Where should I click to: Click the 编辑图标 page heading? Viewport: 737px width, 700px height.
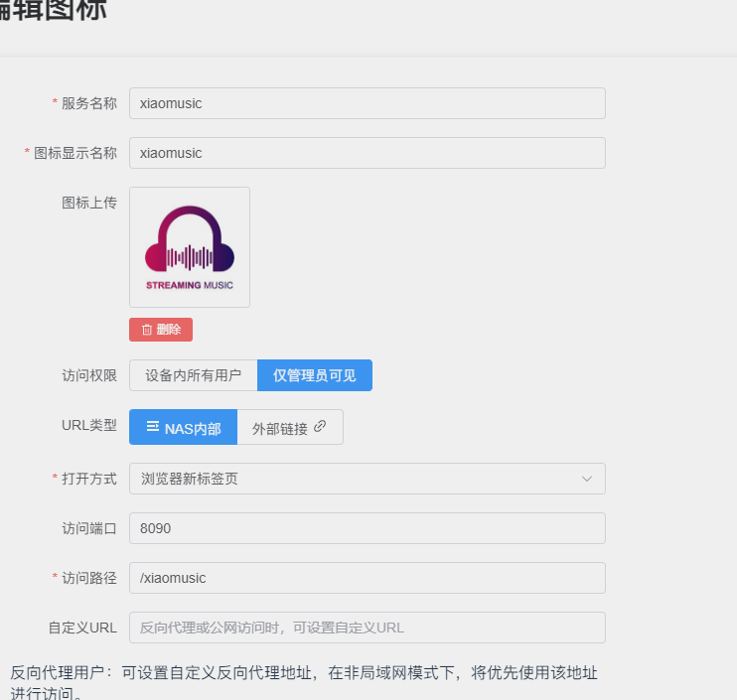click(53, 9)
